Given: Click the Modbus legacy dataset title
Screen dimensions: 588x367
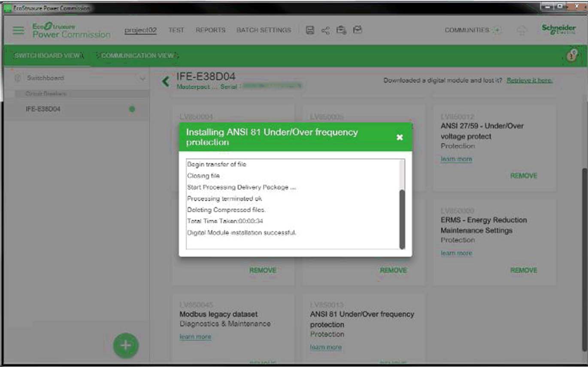Looking at the screenshot, I should pyautogui.click(x=218, y=314).
